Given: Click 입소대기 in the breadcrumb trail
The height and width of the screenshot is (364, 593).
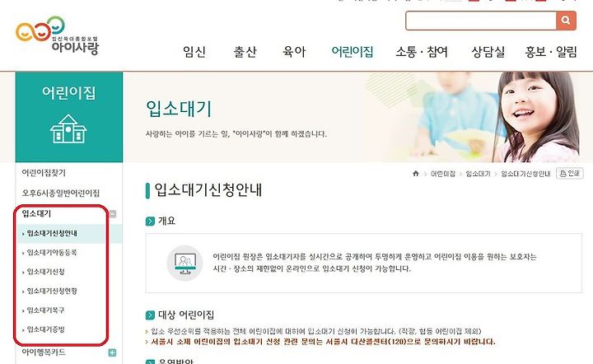Looking at the screenshot, I should point(478,174).
